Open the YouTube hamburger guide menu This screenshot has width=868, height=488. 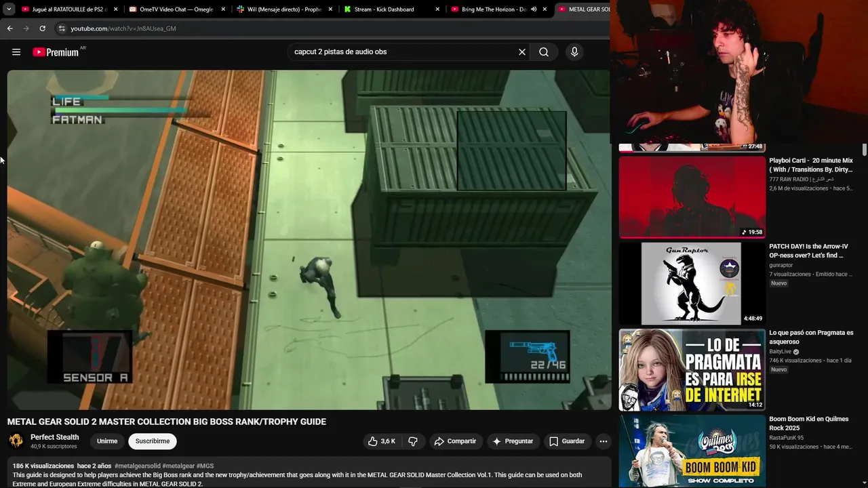(16, 52)
